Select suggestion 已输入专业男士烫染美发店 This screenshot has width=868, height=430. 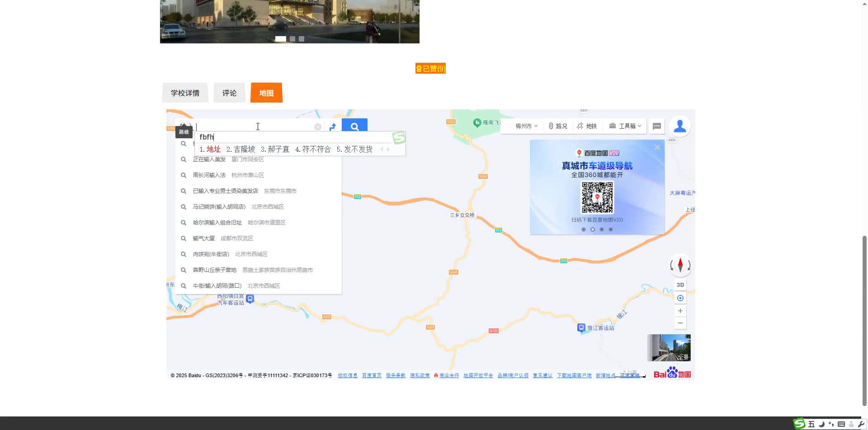[259, 191]
